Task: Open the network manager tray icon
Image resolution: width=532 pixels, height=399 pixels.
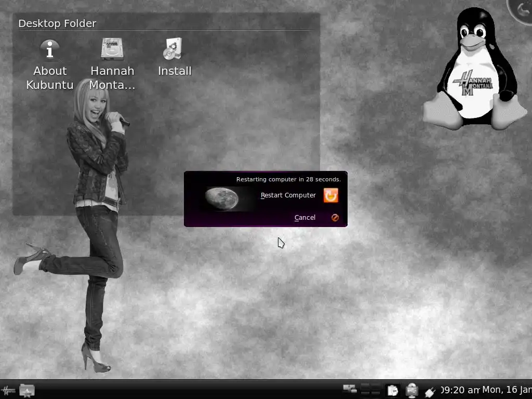Action: [412, 391]
